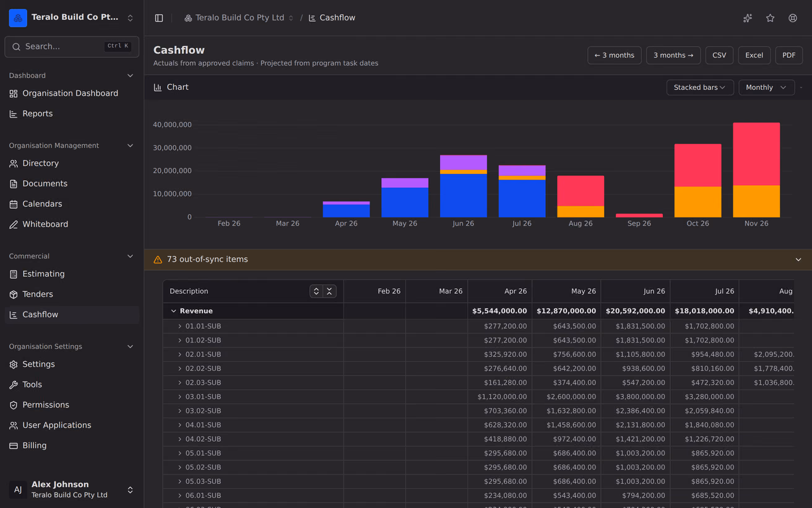Screen dimensions: 812x508
Task: Click the Calendars icon in sidebar
Action: tap(14, 204)
